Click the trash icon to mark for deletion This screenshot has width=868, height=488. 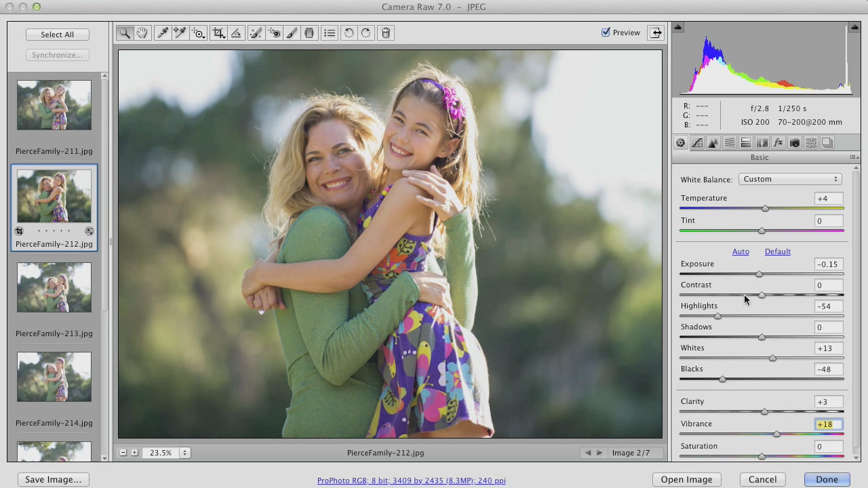coord(386,33)
